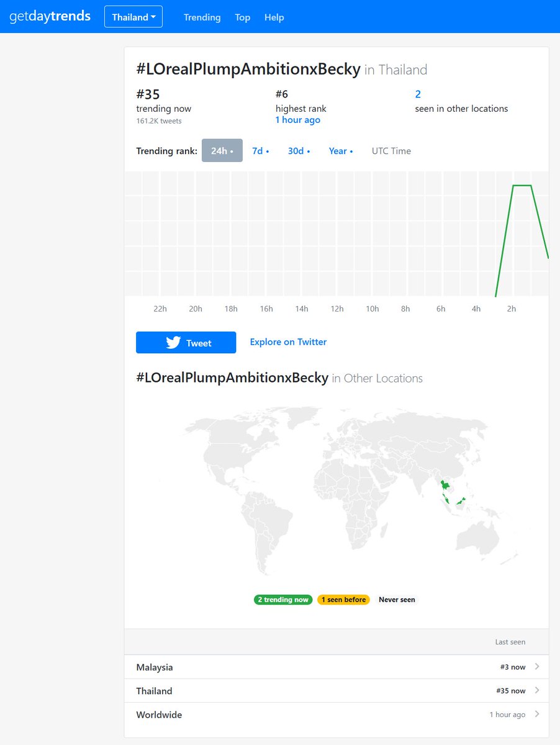Click UTC Time label
Viewport: 560px width, 745px height.
(391, 151)
